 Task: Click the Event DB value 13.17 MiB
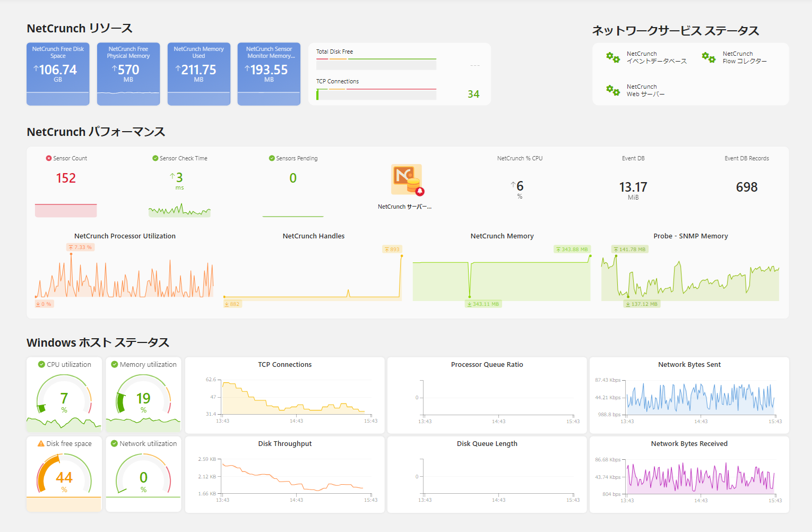click(x=633, y=187)
